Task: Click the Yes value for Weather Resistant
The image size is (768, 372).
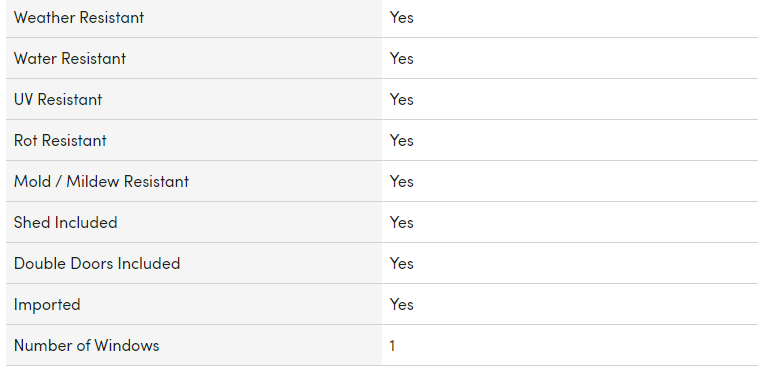Action: coord(402,18)
